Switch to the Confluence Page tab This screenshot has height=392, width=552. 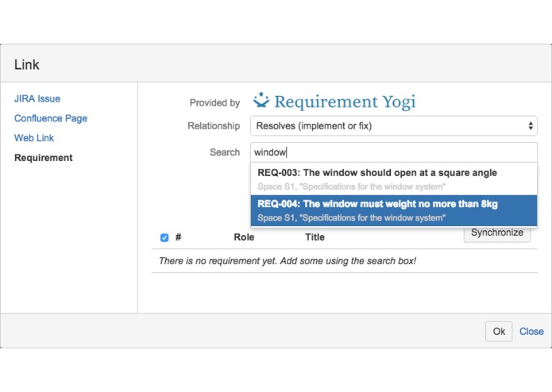coord(51,118)
